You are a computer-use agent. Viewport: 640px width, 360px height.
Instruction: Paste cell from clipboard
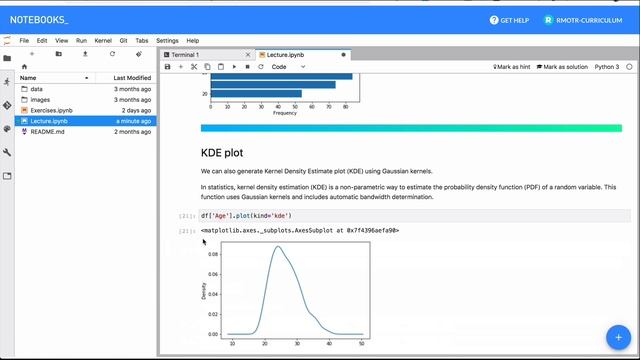(221, 67)
